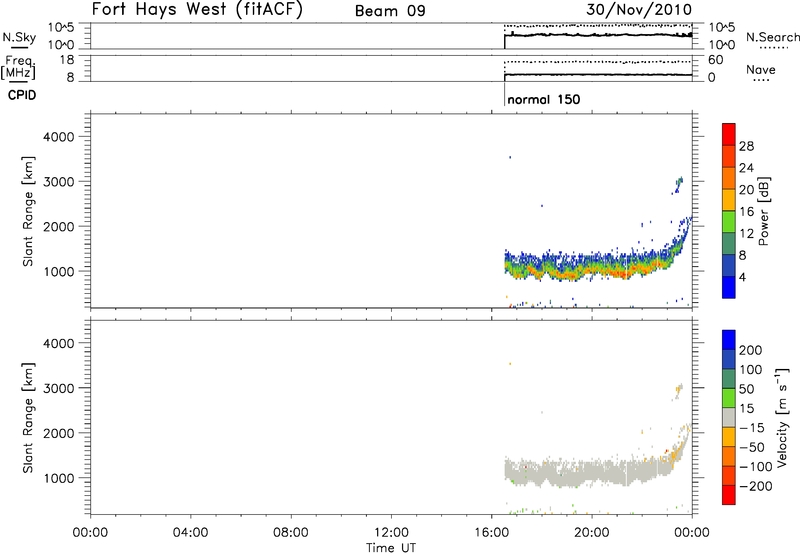This screenshot has width=800, height=554.
Task: Click the date '30/Nov/2010'
Action: (639, 10)
